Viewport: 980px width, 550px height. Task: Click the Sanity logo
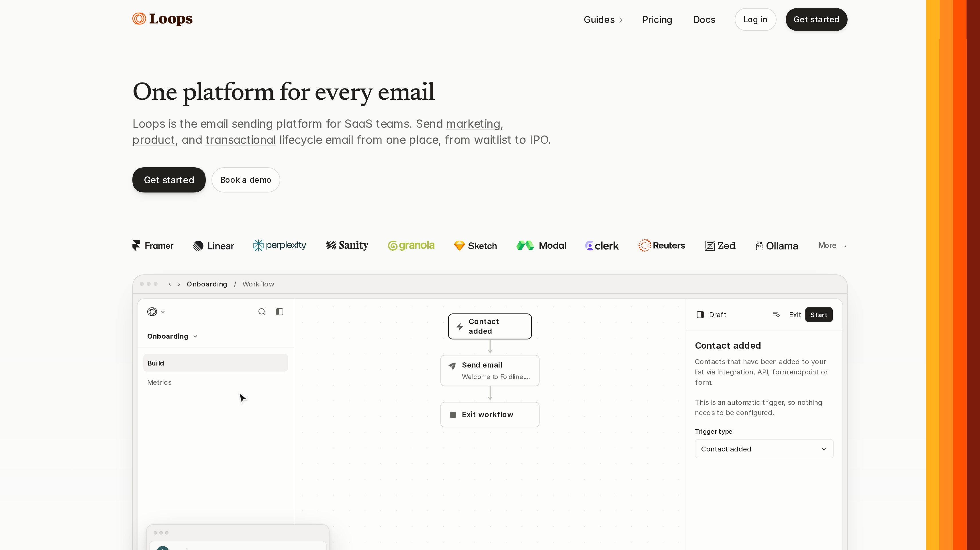click(347, 245)
